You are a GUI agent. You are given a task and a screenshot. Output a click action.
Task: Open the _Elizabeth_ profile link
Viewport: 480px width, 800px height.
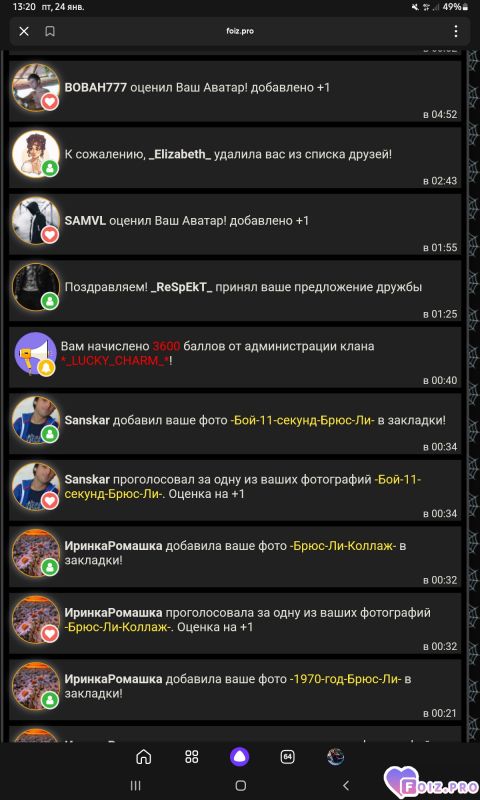[180, 154]
